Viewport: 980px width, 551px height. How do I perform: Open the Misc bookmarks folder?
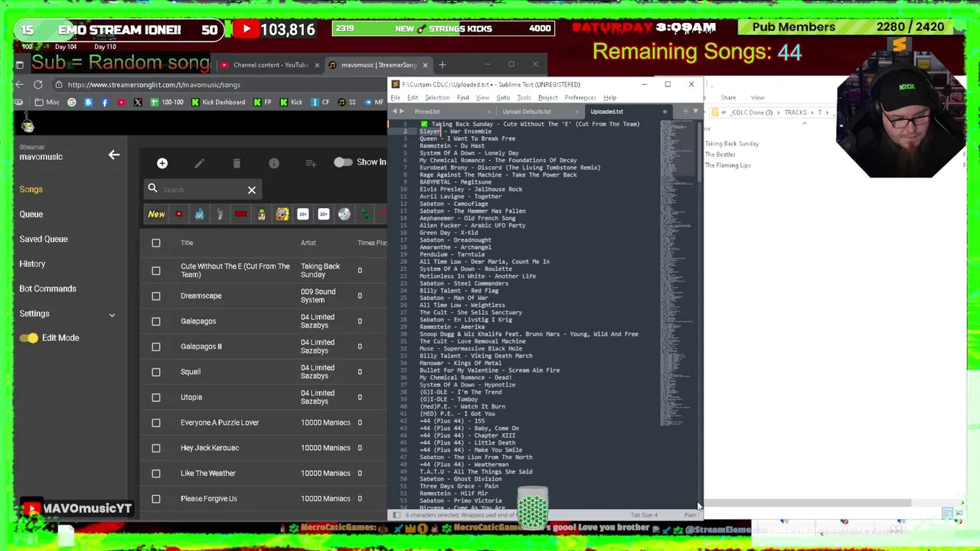[x=47, y=103]
